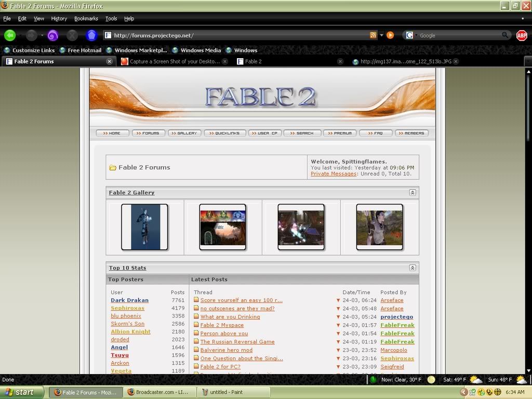Click red arrow next to 24-03, 05:24
Image resolution: width=532 pixels, height=399 pixels.
(x=338, y=317)
